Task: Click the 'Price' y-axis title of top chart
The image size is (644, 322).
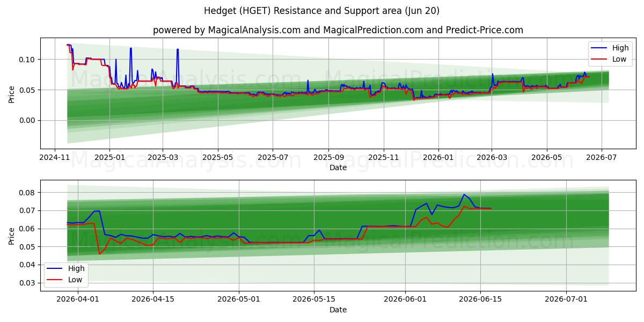Action: point(12,93)
